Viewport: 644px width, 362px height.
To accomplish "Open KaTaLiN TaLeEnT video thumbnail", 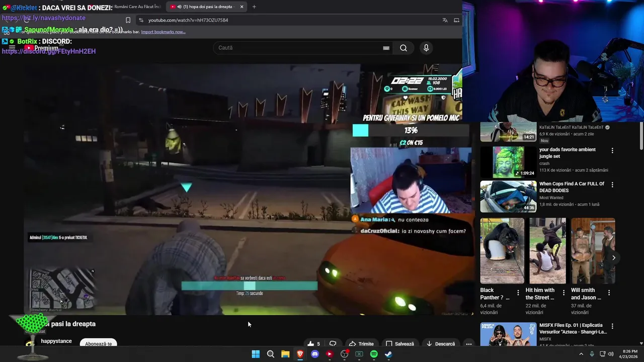I will (x=508, y=132).
